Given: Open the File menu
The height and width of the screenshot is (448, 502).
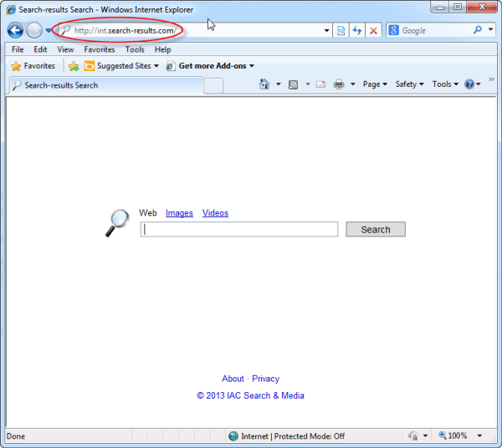Looking at the screenshot, I should pyautogui.click(x=18, y=49).
